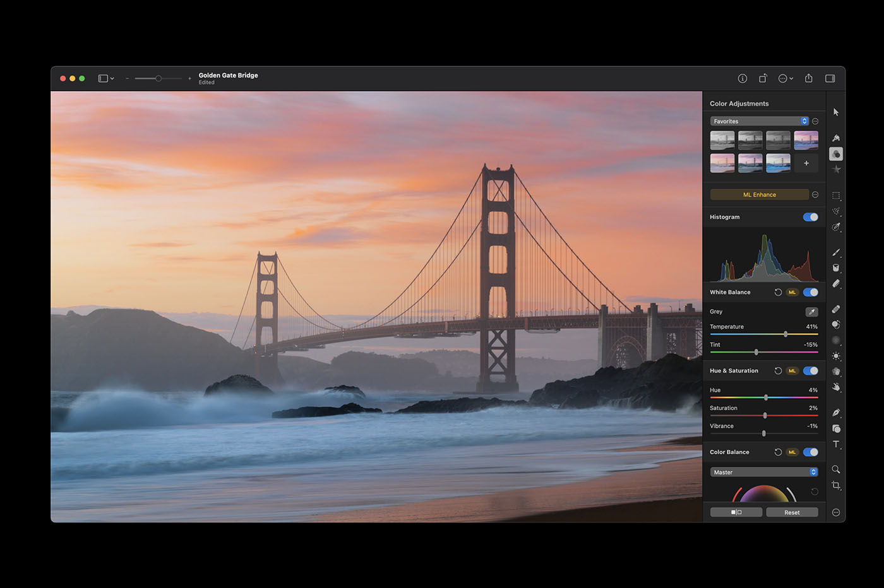Toggle the Color Balance switch
Image resolution: width=884 pixels, height=588 pixels.
(811, 452)
